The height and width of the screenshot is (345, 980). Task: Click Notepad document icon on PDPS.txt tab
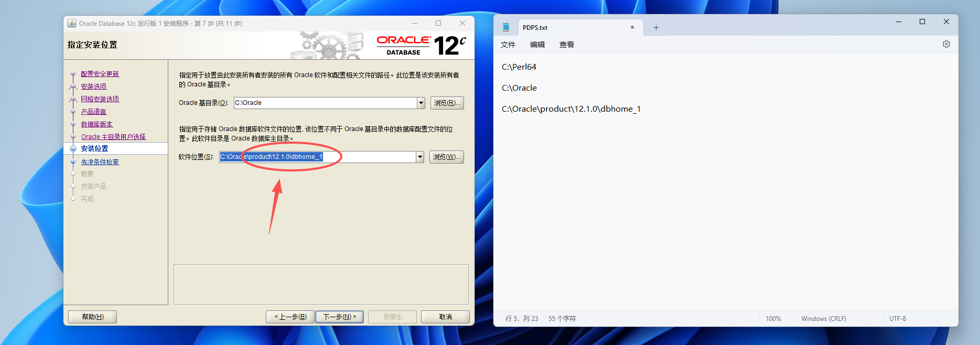(x=506, y=27)
